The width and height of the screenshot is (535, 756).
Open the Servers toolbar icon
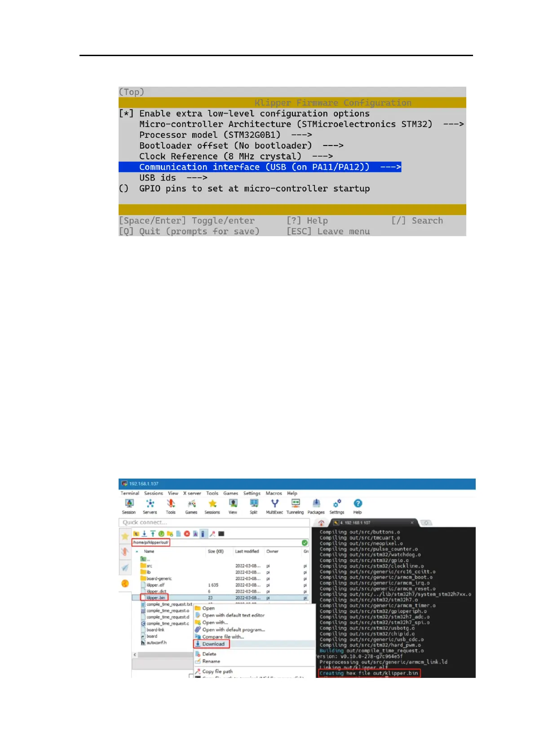click(150, 506)
